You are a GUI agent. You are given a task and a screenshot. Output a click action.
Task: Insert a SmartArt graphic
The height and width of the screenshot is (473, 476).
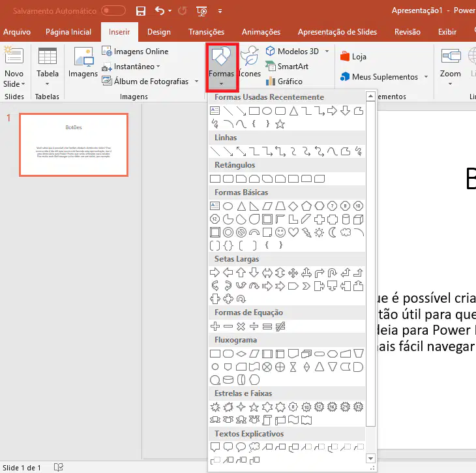(x=287, y=67)
